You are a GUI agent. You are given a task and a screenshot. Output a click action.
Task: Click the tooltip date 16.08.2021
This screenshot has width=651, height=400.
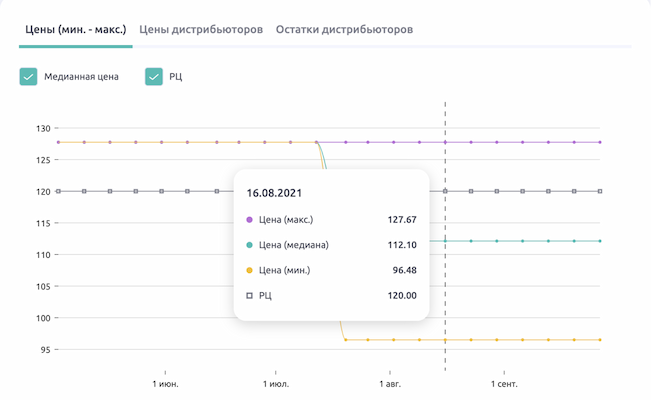click(274, 193)
